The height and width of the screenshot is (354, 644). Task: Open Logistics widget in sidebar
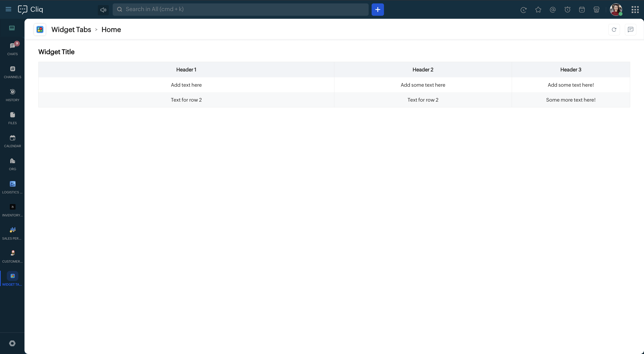[13, 187]
